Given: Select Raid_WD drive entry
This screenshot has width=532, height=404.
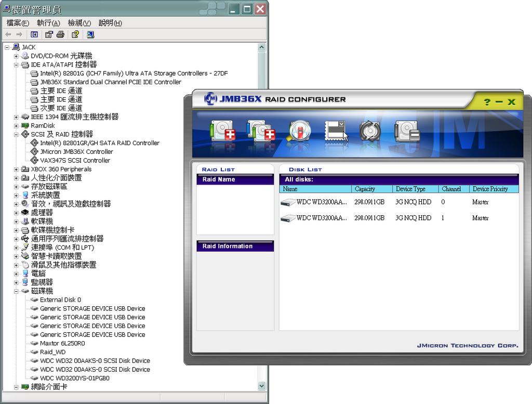Looking at the screenshot, I should 52,352.
